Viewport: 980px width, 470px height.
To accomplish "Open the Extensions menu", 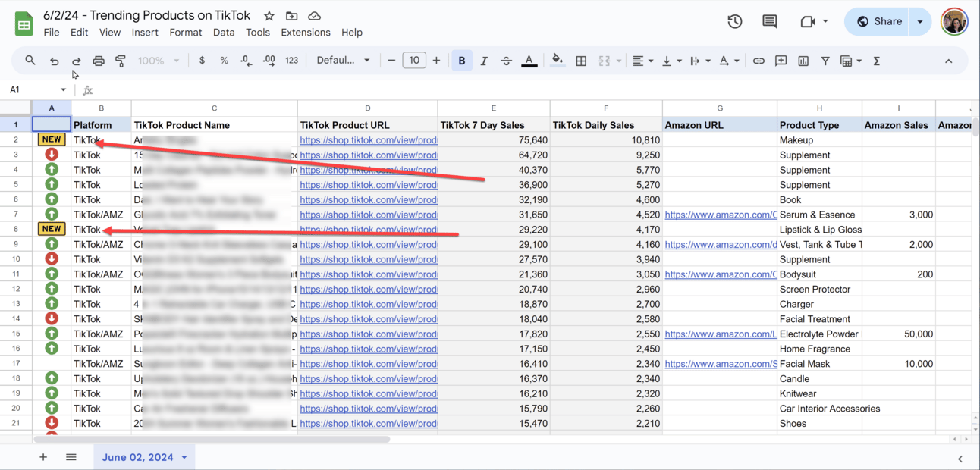I will pos(305,33).
